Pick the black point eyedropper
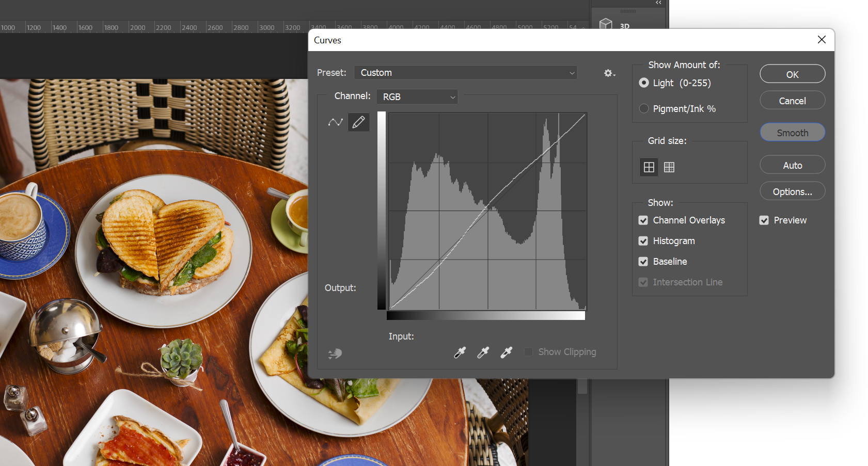868x466 pixels. [x=460, y=352]
